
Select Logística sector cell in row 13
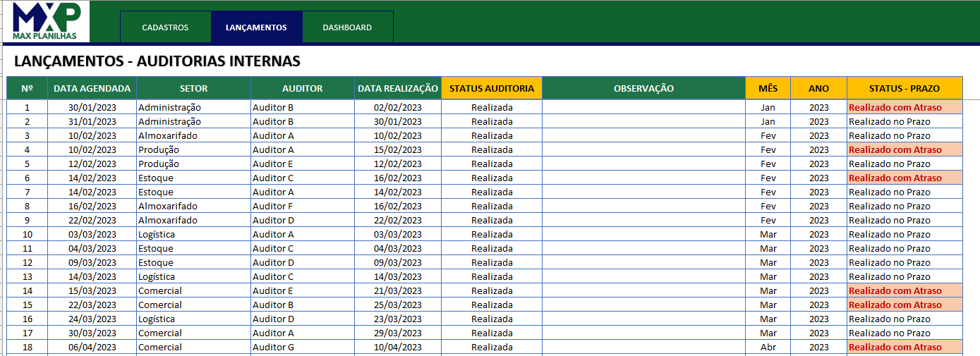tap(194, 276)
